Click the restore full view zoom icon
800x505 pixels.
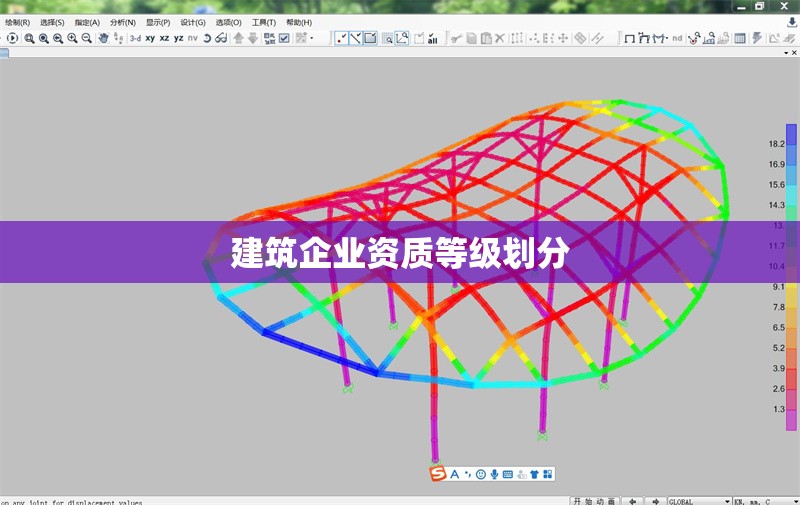click(x=44, y=38)
